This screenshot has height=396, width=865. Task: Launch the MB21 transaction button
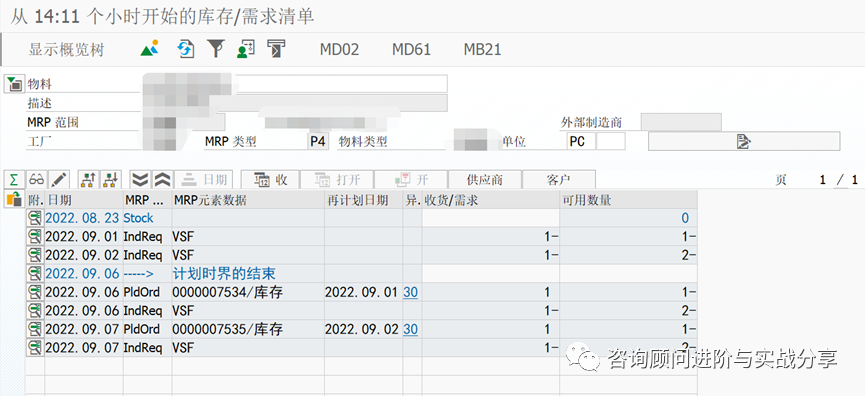(482, 50)
